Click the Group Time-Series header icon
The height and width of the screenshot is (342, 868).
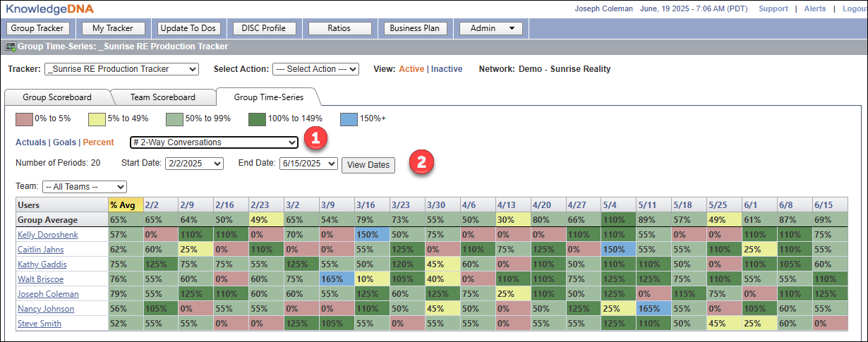click(x=11, y=47)
